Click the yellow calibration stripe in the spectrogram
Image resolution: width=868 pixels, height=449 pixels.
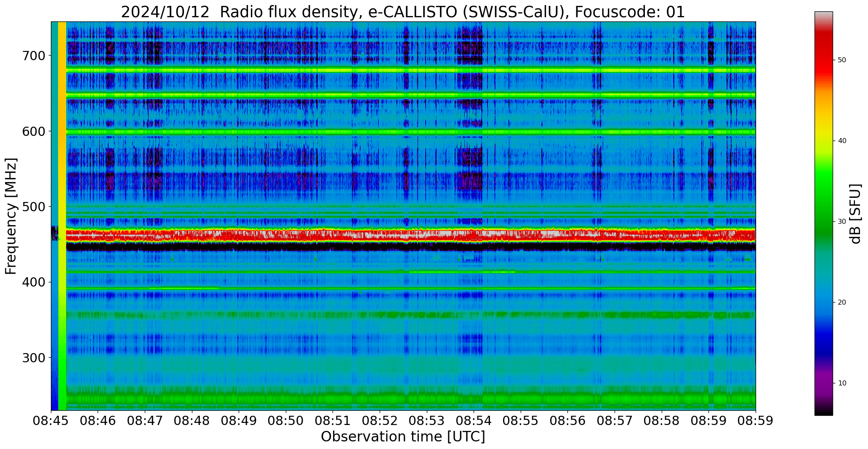click(62, 216)
